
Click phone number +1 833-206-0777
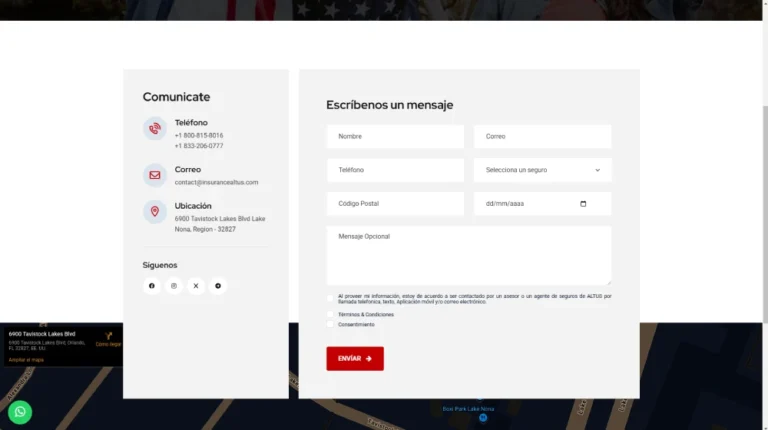tap(199, 146)
